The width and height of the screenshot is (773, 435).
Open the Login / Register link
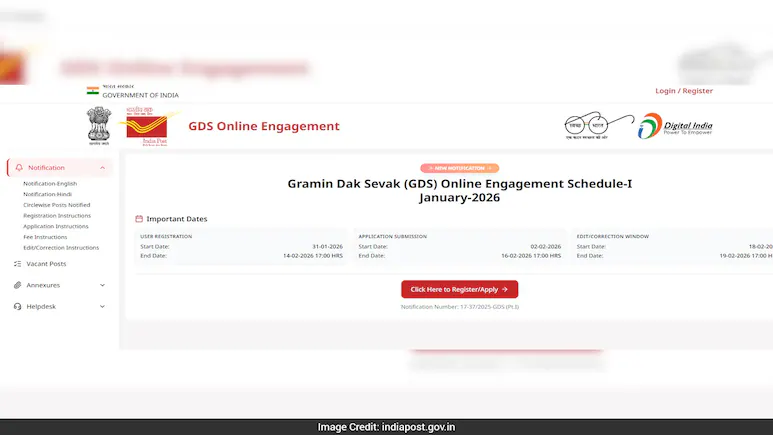683,91
